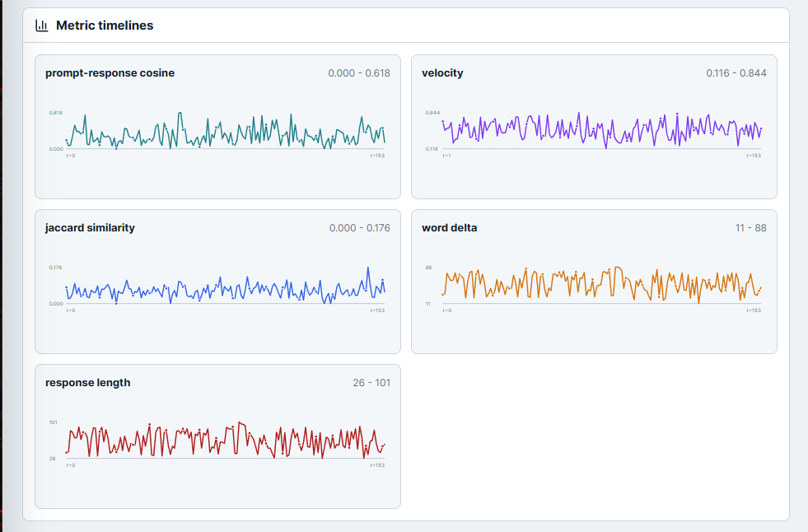The width and height of the screenshot is (808, 532).
Task: Click the response length title
Action: (87, 383)
